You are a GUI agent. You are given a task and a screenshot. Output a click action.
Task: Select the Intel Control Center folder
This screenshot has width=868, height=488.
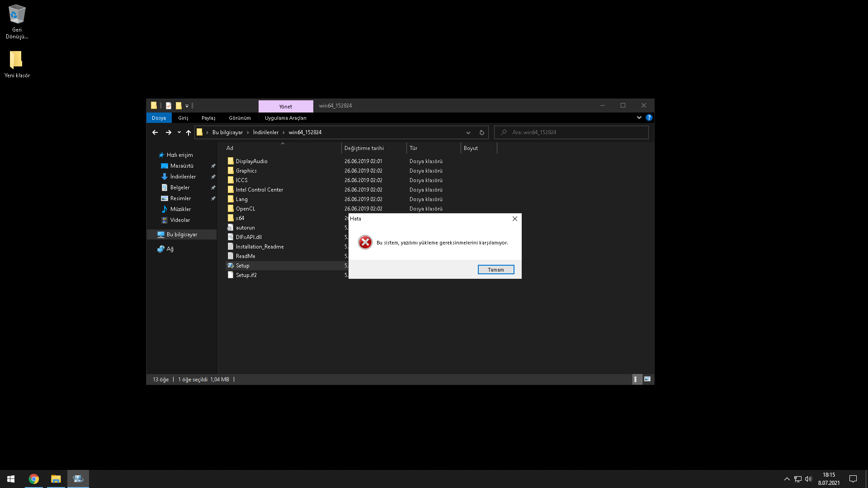tap(259, 190)
